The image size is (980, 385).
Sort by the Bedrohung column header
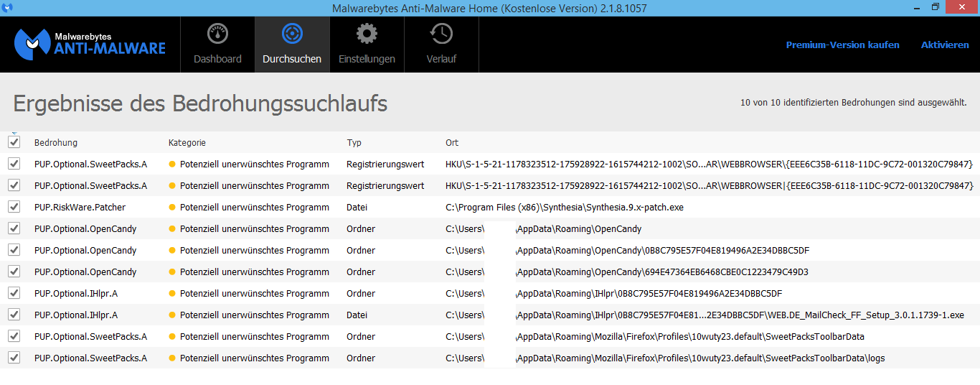tap(56, 143)
